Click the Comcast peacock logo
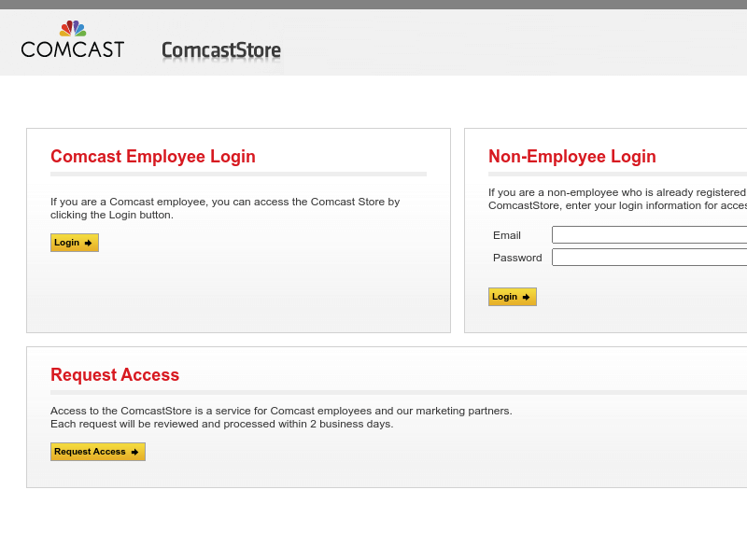The width and height of the screenshot is (747, 560). [73, 39]
